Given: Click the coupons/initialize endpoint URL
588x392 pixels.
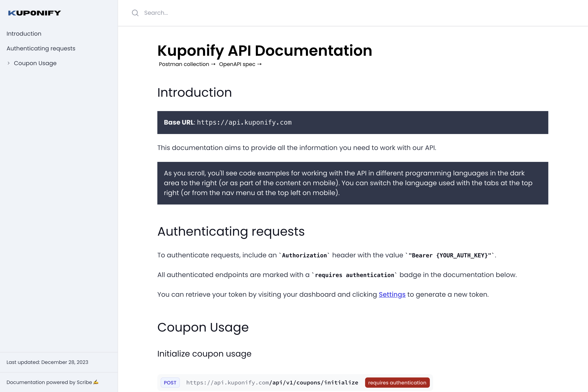Looking at the screenshot, I should 272,383.
